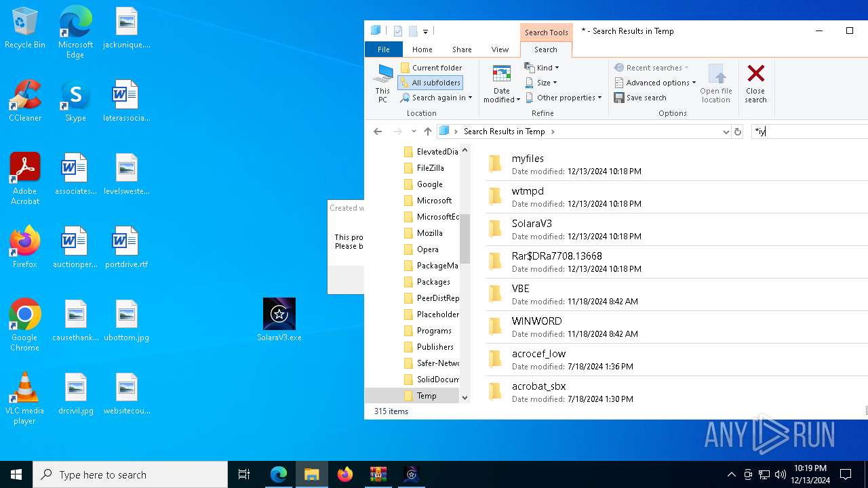Select the myfiles folder result
Screen dimensions: 868x488
676,164
